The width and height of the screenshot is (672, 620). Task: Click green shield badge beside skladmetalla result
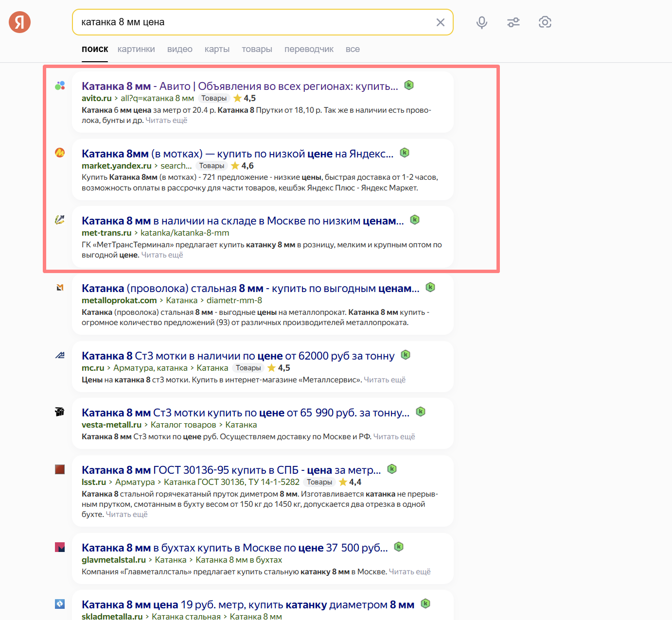coord(425,603)
